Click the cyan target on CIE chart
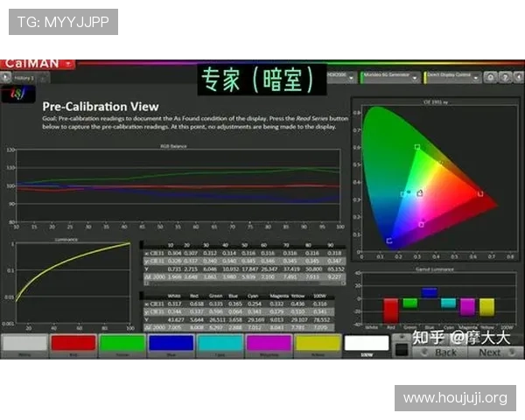The width and height of the screenshot is (525, 420). click(402, 194)
